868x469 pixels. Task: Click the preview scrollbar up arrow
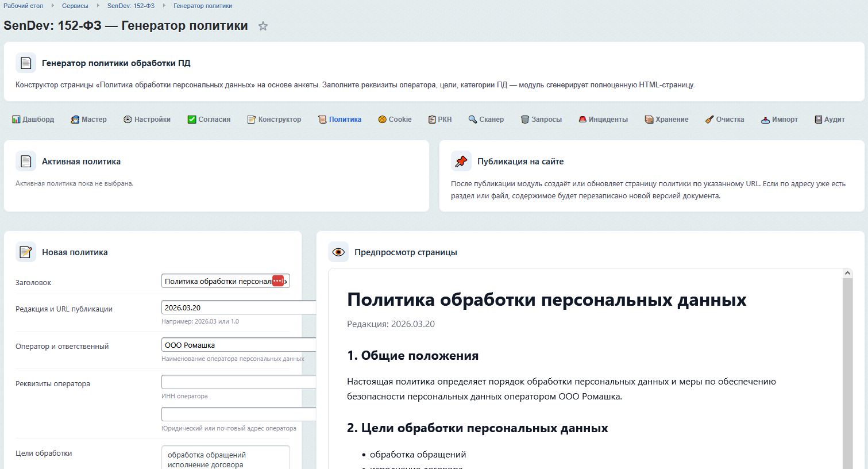[847, 273]
